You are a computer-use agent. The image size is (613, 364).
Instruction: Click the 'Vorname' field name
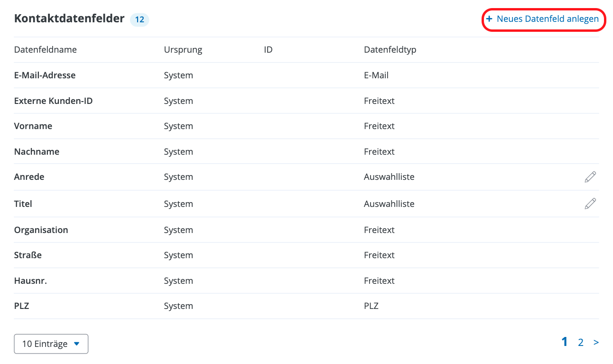pos(33,126)
